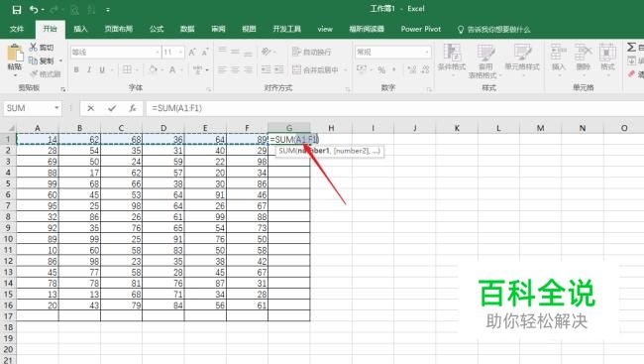Open the borders button
Viewport: 644px width, 364px height.
(x=128, y=69)
